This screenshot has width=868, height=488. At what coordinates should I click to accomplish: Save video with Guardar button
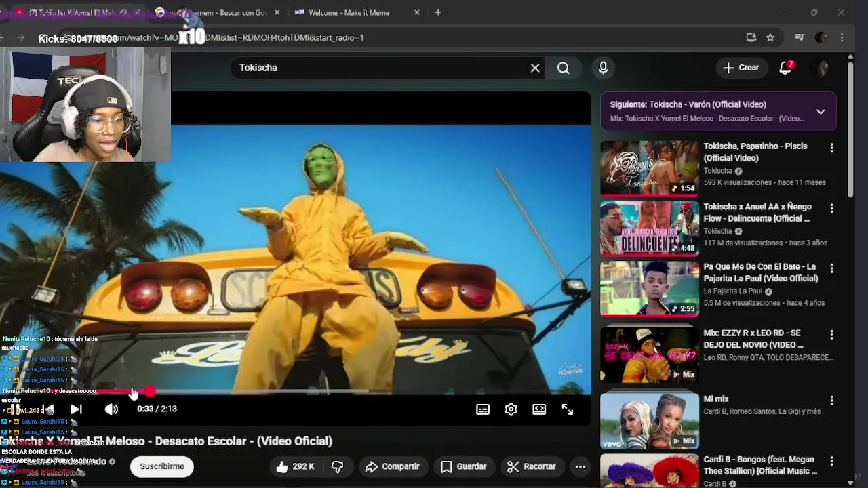(463, 466)
